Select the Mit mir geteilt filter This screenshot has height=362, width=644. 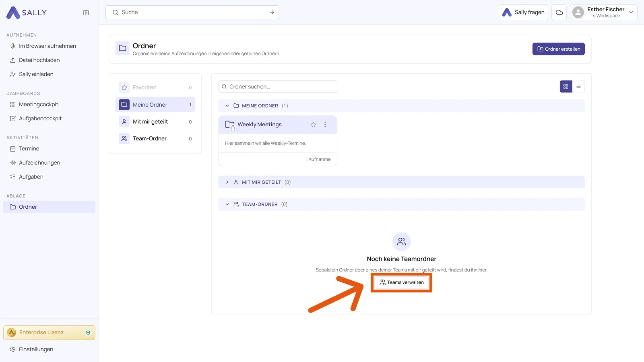(x=155, y=122)
